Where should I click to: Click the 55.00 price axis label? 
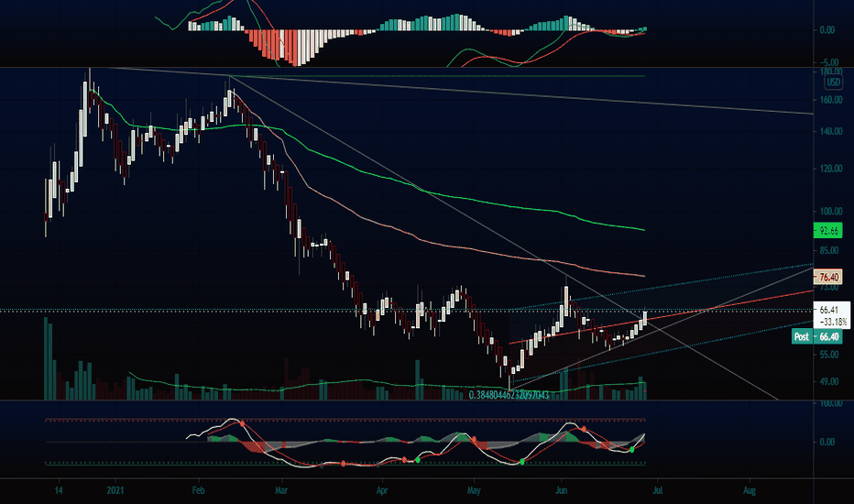tap(829, 354)
